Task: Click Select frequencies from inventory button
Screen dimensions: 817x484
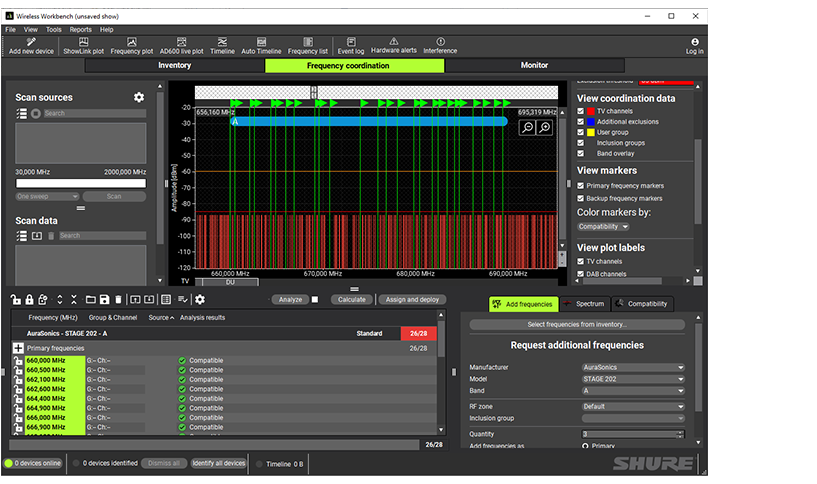Action: [577, 324]
